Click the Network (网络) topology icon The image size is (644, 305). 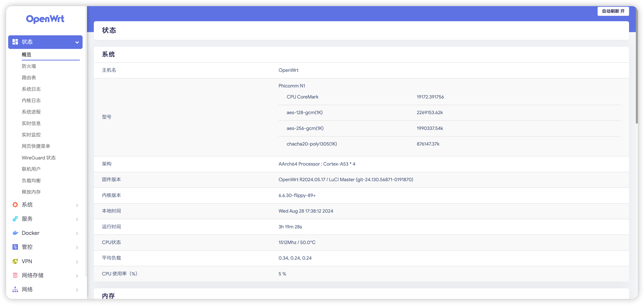coord(15,289)
